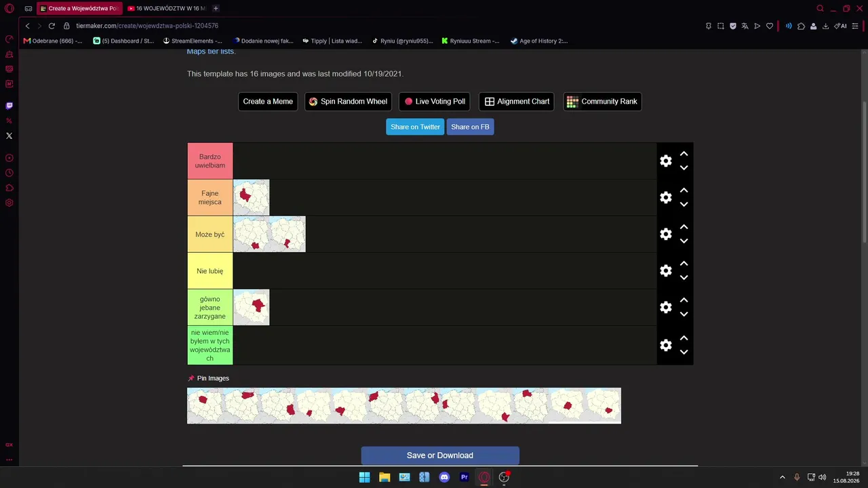Open History clock icon in sidebar
Image resolution: width=868 pixels, height=488 pixels.
(9, 173)
